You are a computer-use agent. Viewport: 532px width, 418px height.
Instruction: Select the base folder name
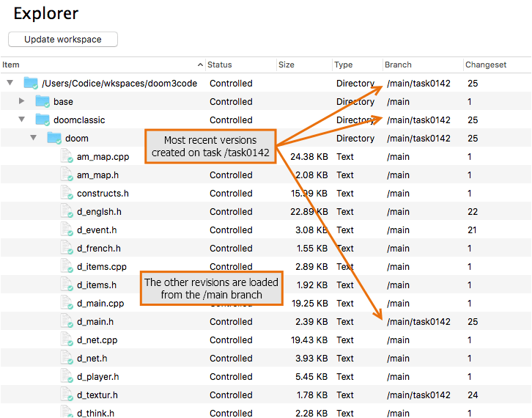coord(63,102)
